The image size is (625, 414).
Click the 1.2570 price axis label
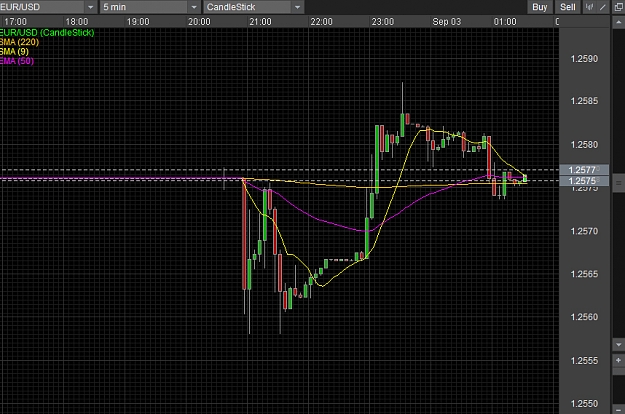point(584,231)
